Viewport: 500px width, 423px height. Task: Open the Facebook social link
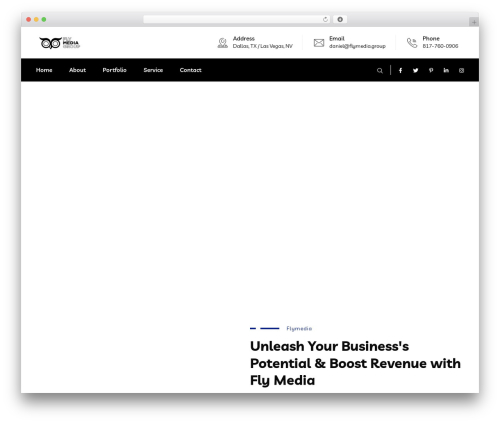click(400, 70)
